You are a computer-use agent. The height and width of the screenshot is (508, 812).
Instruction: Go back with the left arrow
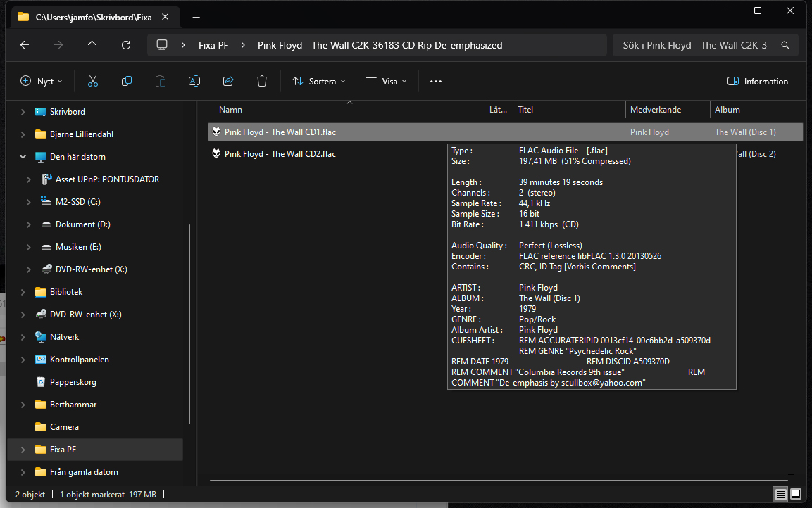point(25,45)
